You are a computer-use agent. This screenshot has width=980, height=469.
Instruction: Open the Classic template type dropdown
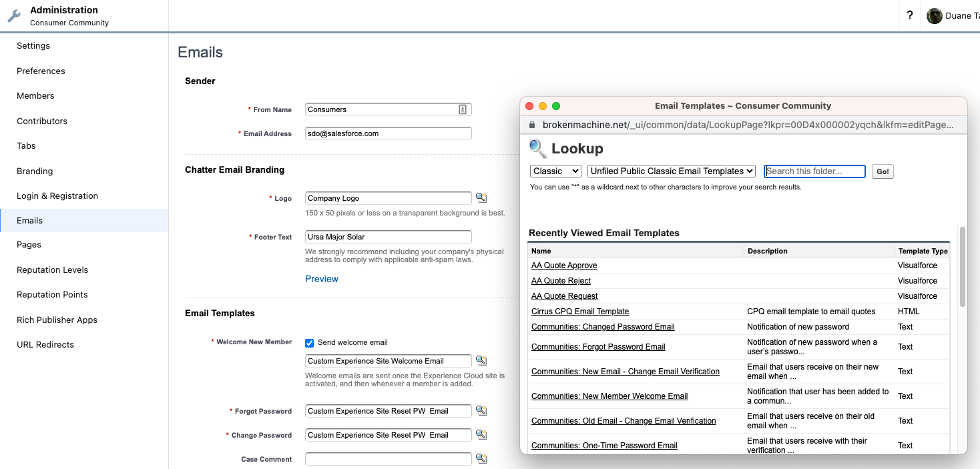click(x=555, y=171)
